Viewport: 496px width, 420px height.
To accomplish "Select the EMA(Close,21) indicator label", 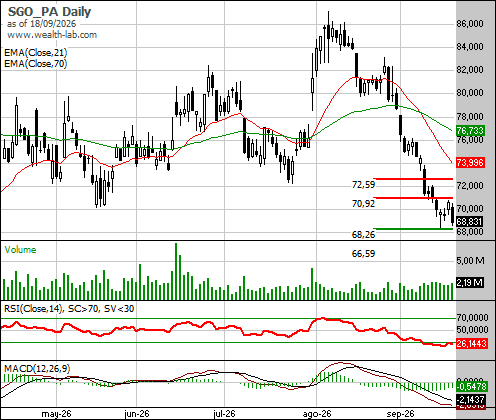I will [x=36, y=52].
